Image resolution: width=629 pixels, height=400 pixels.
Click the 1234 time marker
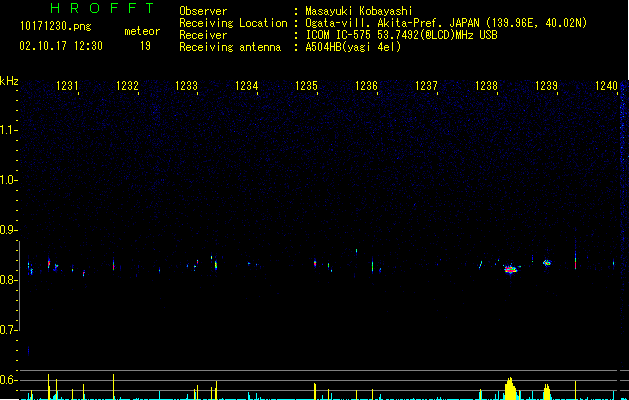246,86
